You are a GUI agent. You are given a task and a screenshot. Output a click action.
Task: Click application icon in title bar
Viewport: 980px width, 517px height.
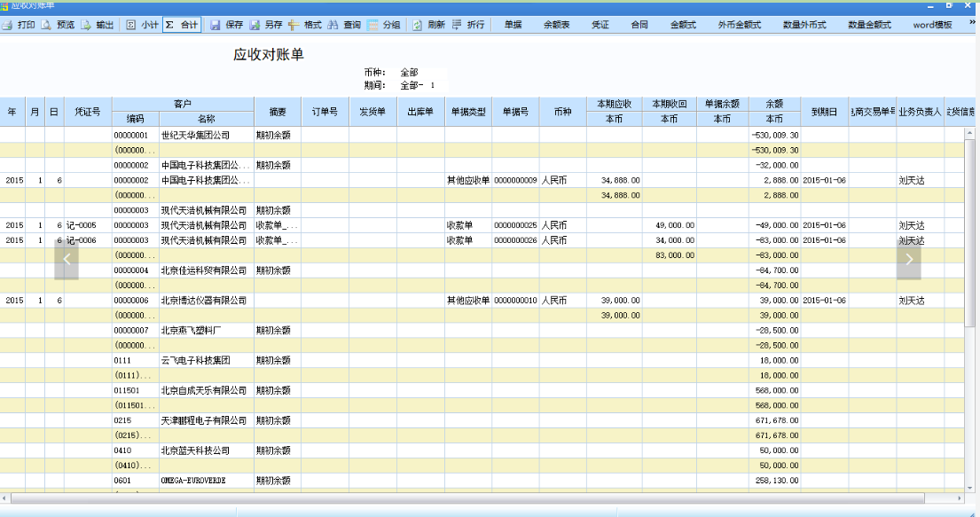[x=4, y=5]
